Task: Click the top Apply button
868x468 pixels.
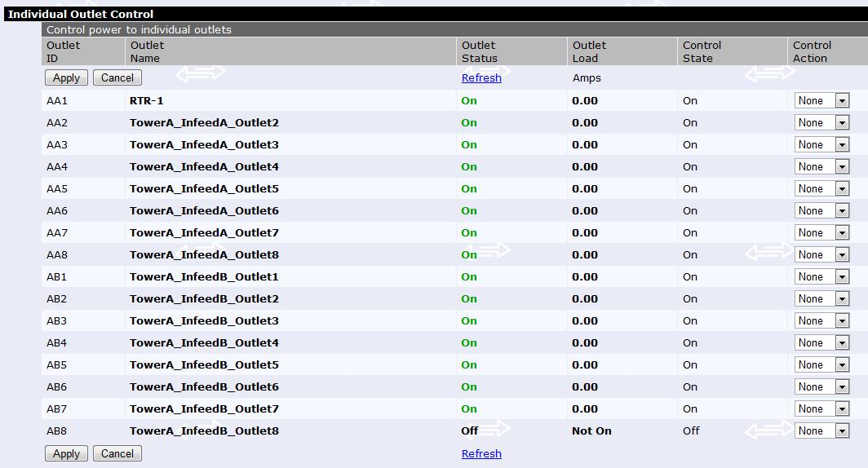Action: coord(66,78)
